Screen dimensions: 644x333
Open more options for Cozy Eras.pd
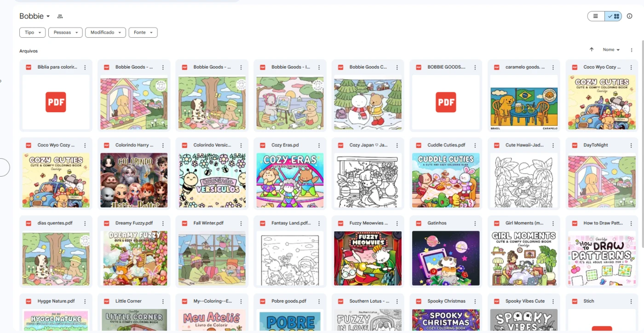tap(319, 145)
